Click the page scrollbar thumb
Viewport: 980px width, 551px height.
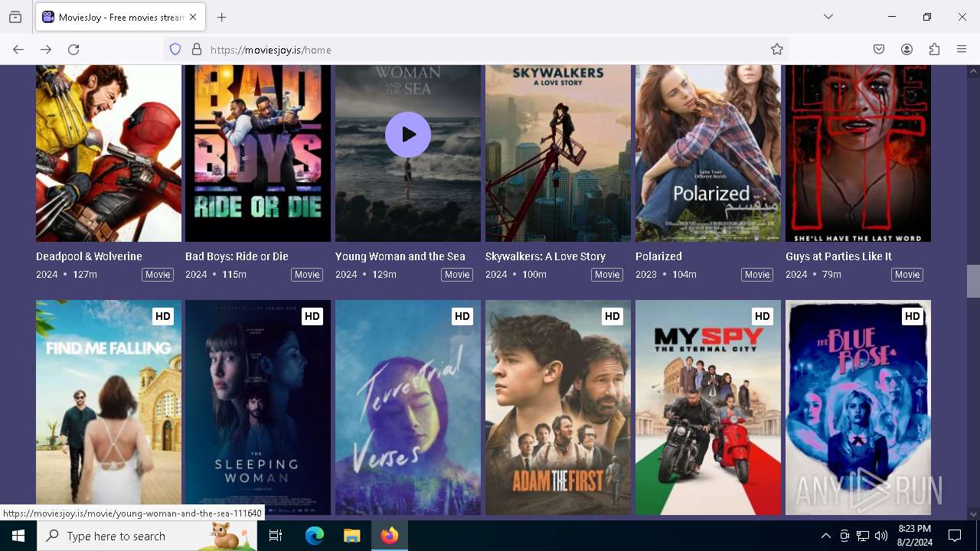click(x=973, y=281)
